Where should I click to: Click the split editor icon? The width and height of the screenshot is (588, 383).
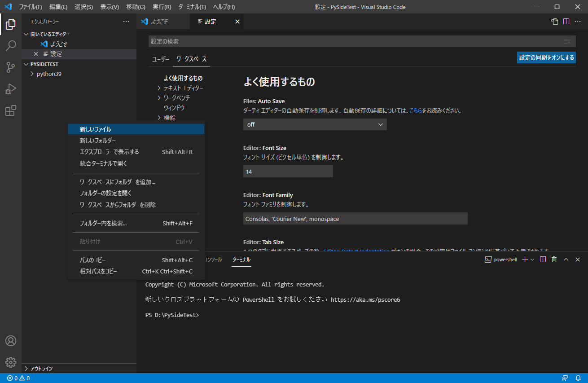click(x=566, y=22)
